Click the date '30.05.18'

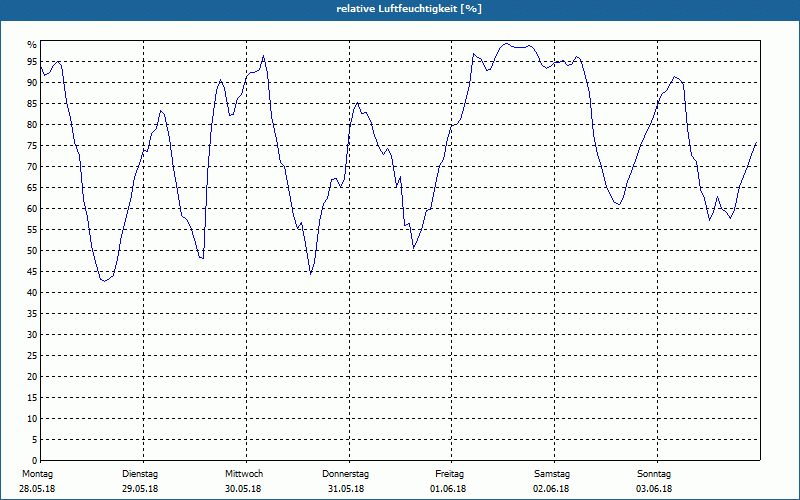[243, 489]
